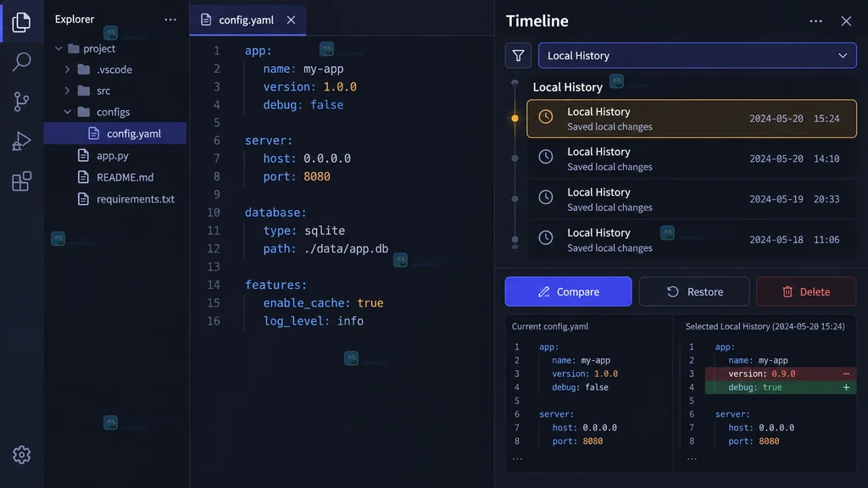Select history entry dated 2024-05-20 15:24

(x=692, y=119)
